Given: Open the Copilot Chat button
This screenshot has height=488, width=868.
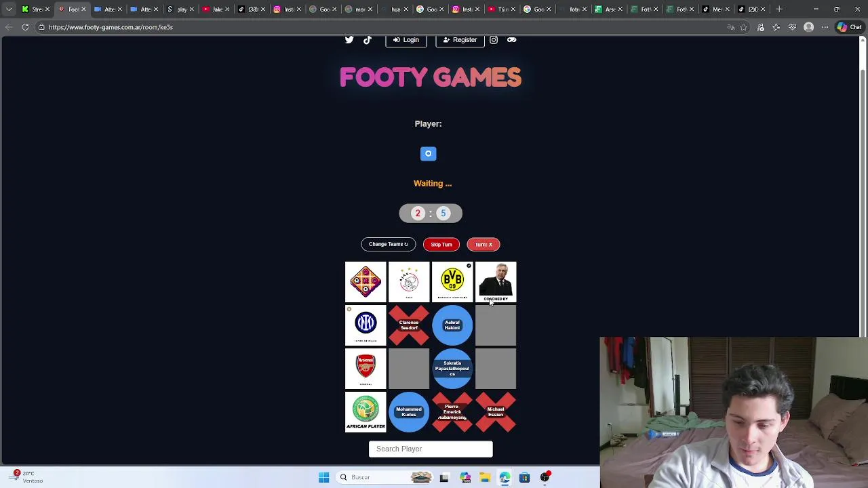Looking at the screenshot, I should pos(850,27).
